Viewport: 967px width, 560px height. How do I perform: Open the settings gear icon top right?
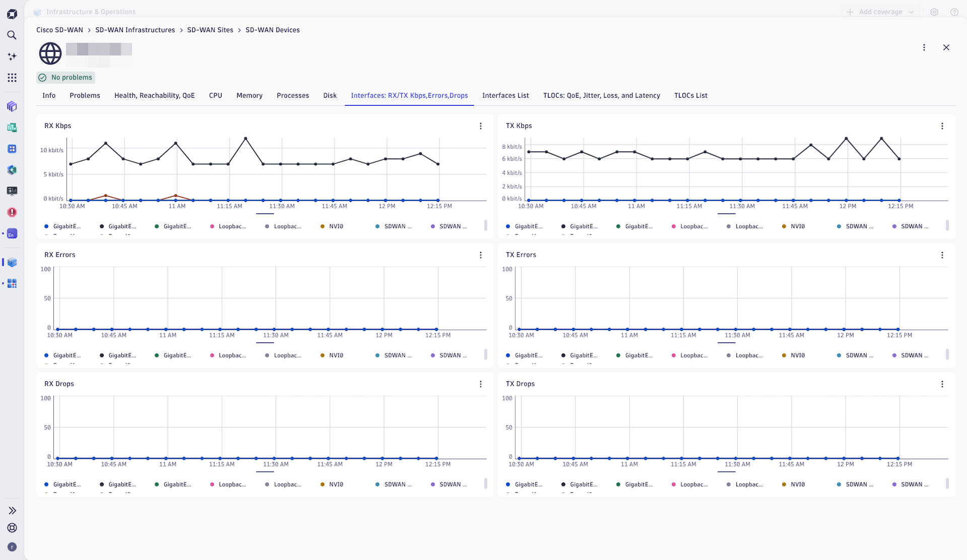point(934,12)
